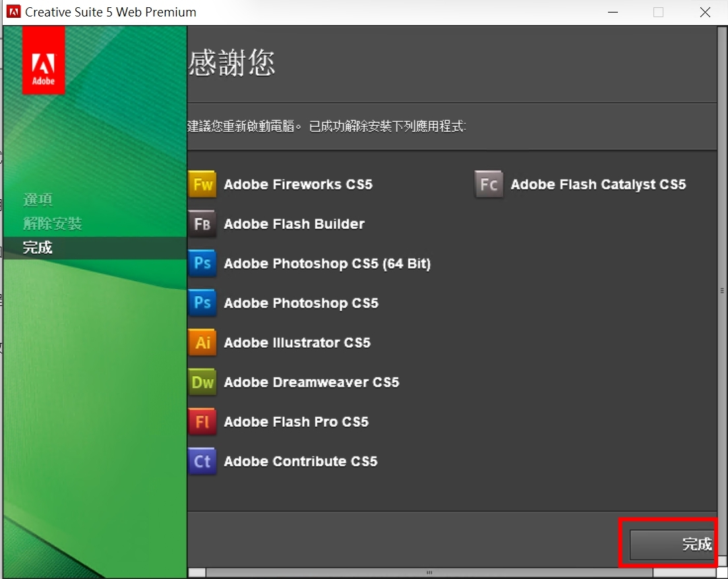This screenshot has width=728, height=579.
Task: Close the Creative Suite 5 Web Premium window
Action: [705, 12]
